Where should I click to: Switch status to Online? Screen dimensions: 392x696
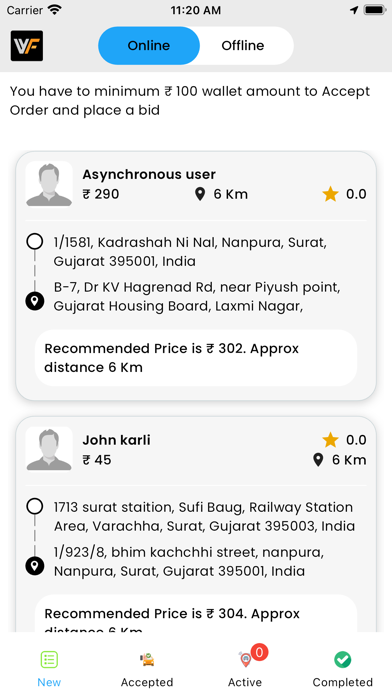[149, 46]
